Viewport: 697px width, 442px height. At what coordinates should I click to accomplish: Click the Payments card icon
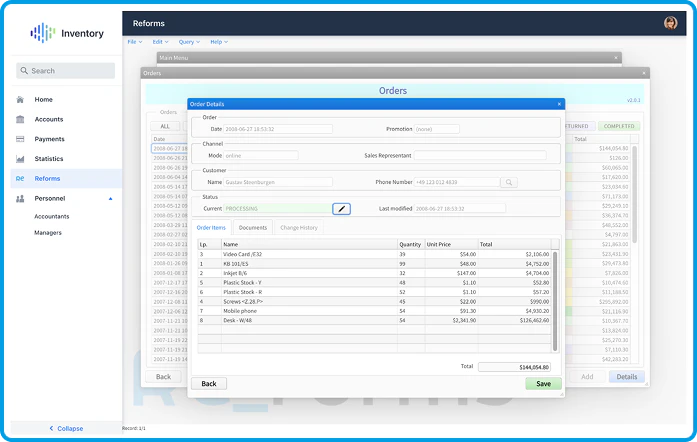click(20, 139)
